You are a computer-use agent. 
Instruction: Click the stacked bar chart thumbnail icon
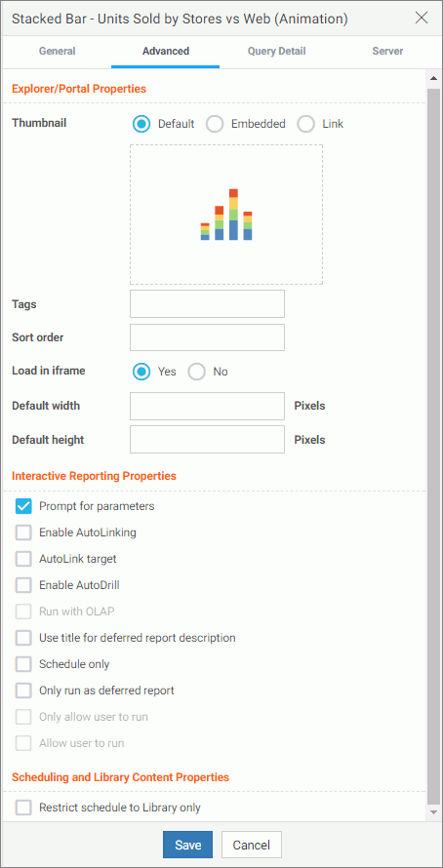[x=226, y=215]
